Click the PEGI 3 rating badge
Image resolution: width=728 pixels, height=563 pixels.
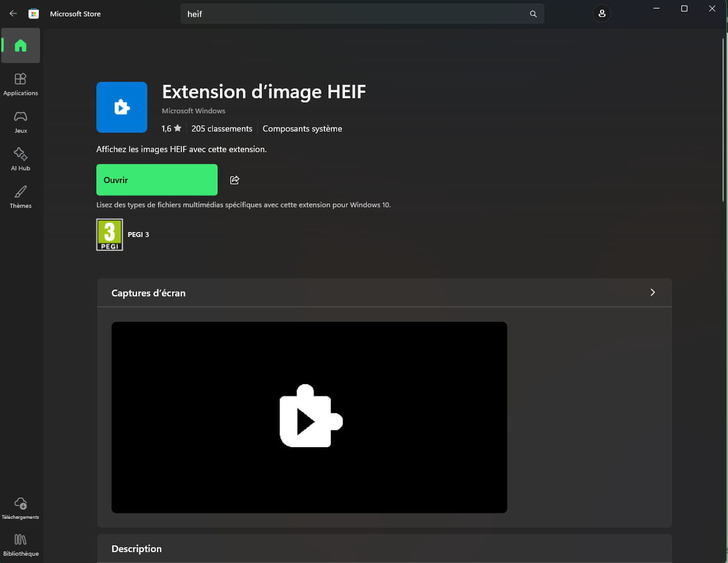click(110, 235)
